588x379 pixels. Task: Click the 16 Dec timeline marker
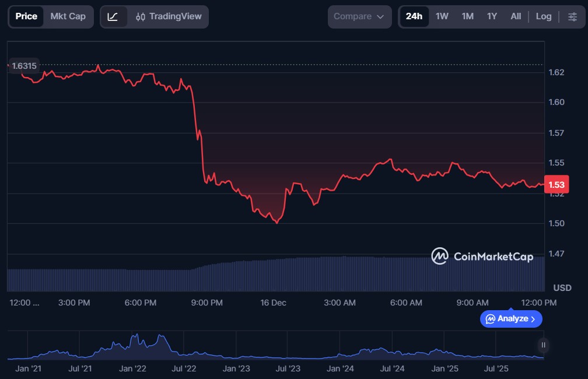click(273, 303)
